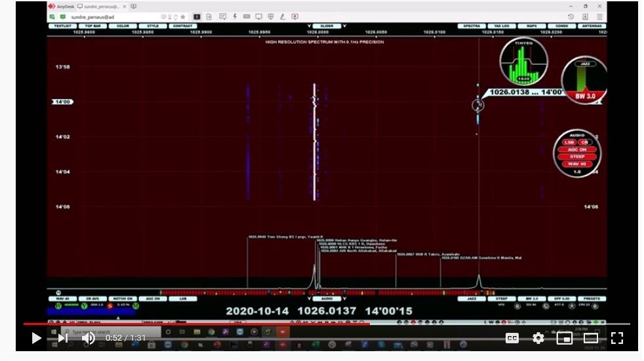Click the AnyDesk actions lightning icon
The image size is (644, 361).
[235, 17]
